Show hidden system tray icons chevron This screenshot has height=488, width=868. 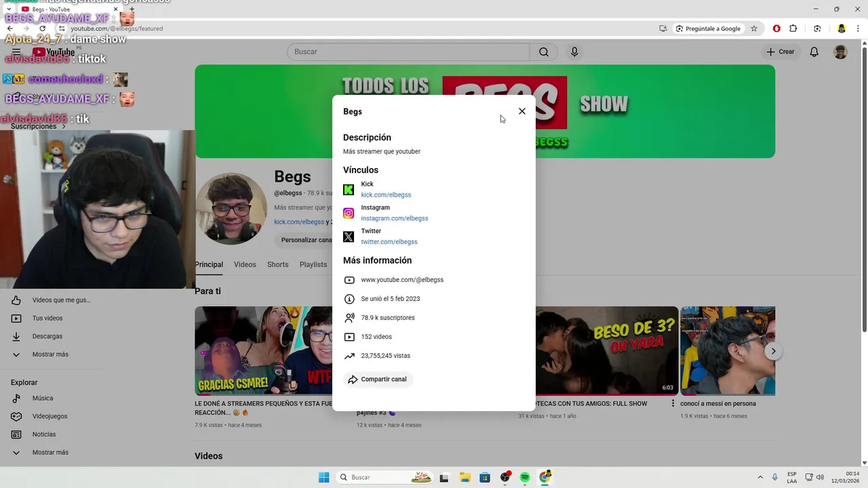(760, 477)
